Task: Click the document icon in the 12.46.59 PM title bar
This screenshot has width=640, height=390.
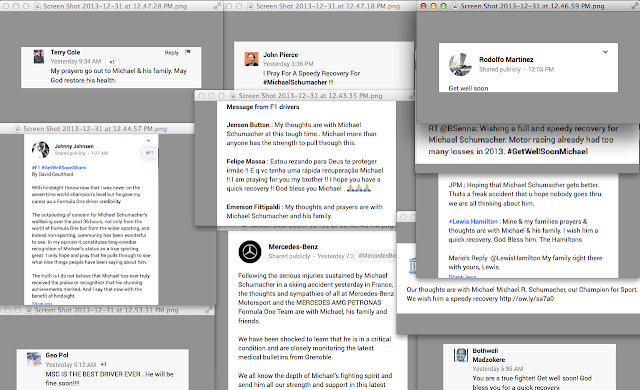Action: (454, 6)
